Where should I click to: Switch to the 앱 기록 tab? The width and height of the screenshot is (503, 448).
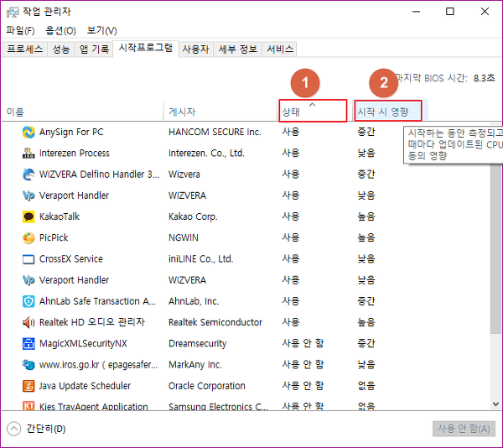pyautogui.click(x=94, y=49)
